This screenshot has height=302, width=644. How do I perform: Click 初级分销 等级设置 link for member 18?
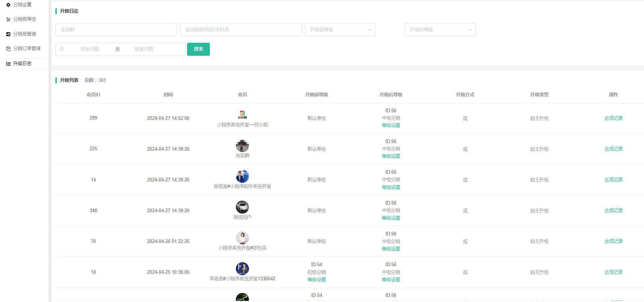click(x=317, y=280)
